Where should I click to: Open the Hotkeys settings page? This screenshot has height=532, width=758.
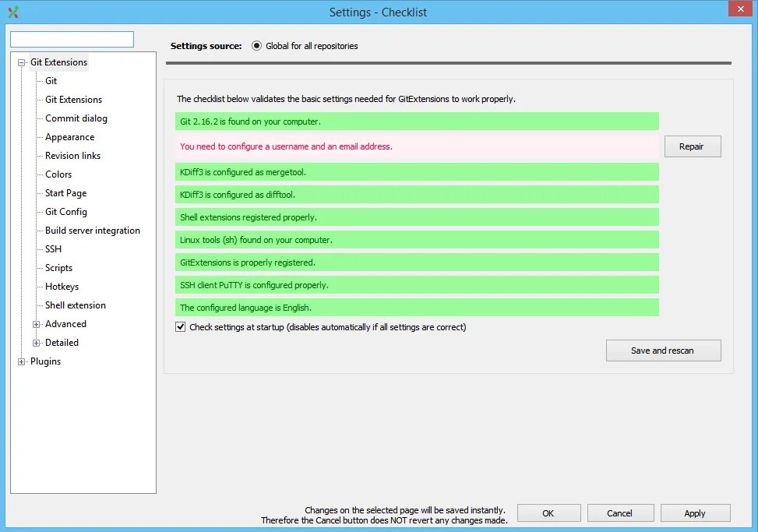point(62,287)
